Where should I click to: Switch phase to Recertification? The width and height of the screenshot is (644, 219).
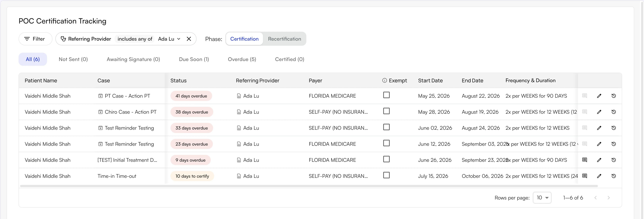point(284,39)
